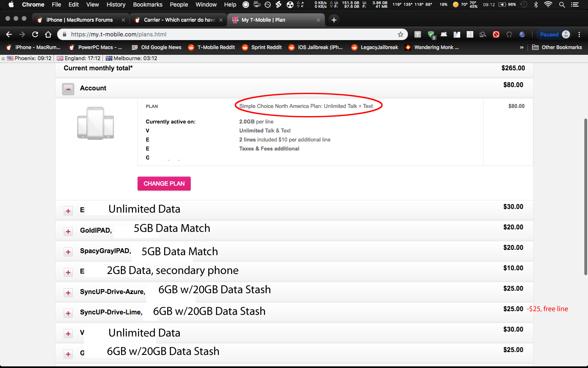The width and height of the screenshot is (588, 368).
Task: Collapse the Account section with the minus button
Action: click(68, 89)
